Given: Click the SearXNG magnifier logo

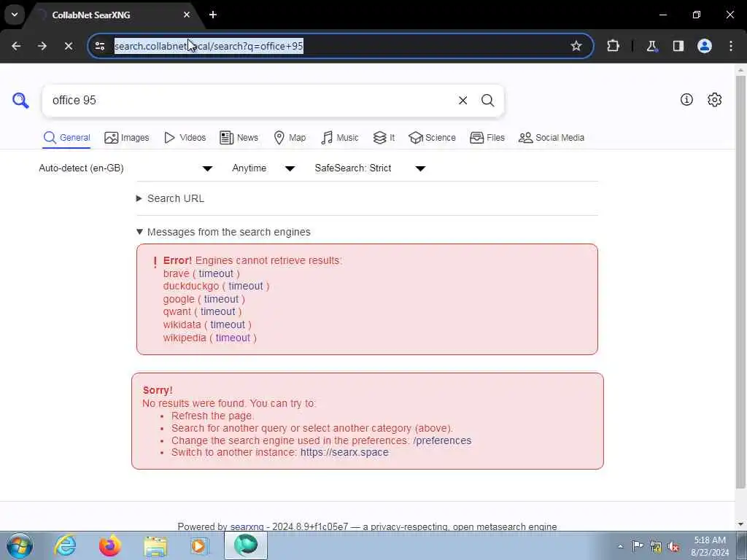Looking at the screenshot, I should pyautogui.click(x=20, y=101).
